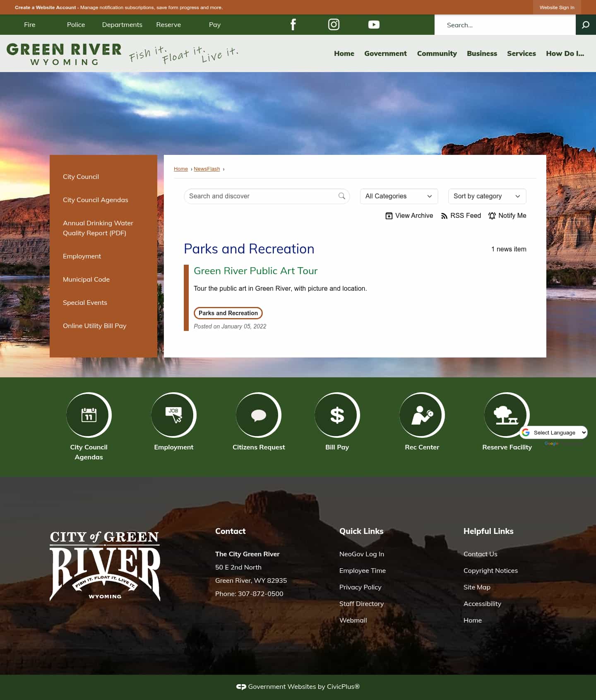Click the Website Sign In button
The image size is (596, 700).
pyautogui.click(x=557, y=7)
